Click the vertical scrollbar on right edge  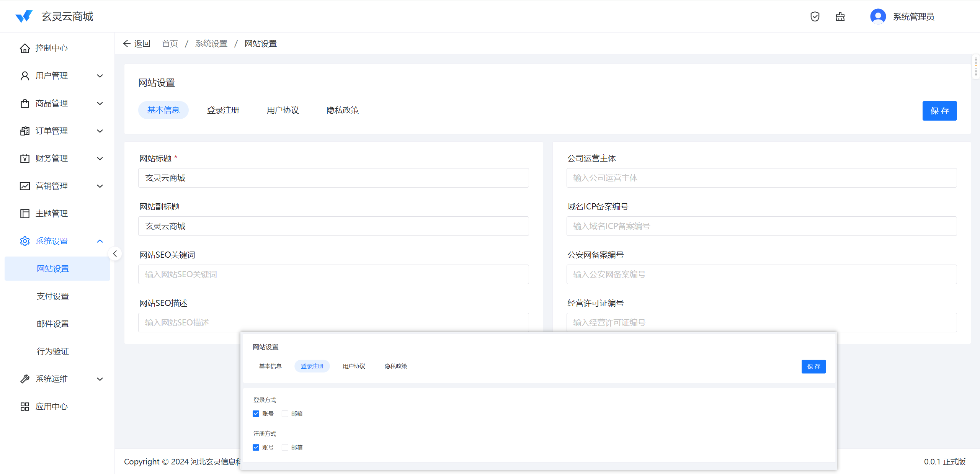click(976, 67)
